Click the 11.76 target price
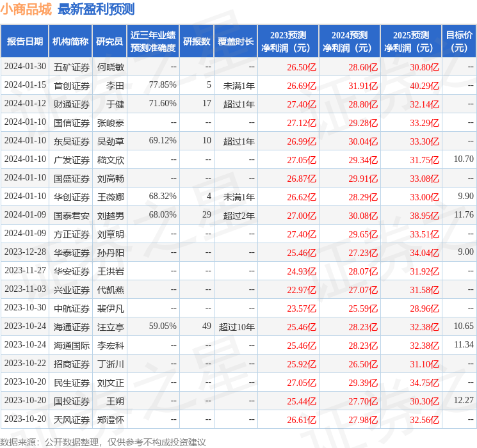The image size is (477, 448). 464,215
